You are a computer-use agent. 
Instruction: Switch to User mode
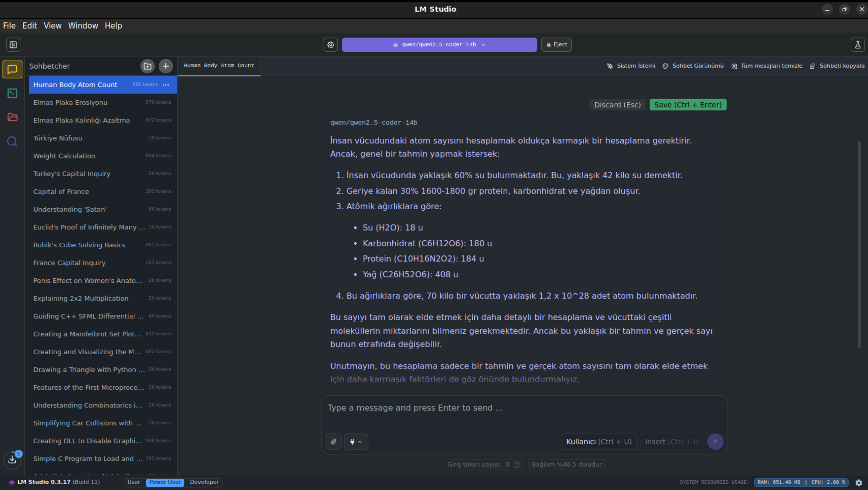(x=133, y=482)
